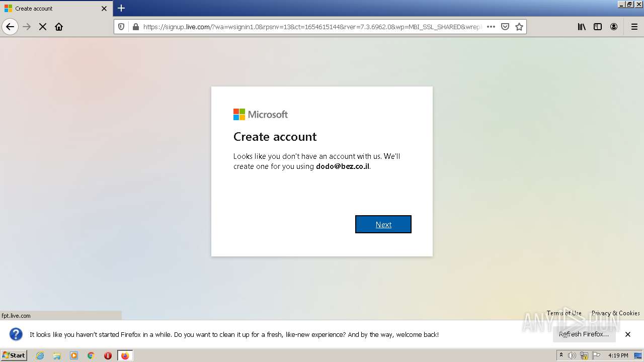Image resolution: width=644 pixels, height=362 pixels.
Task: Open the network status tray icon
Action: (x=584, y=355)
